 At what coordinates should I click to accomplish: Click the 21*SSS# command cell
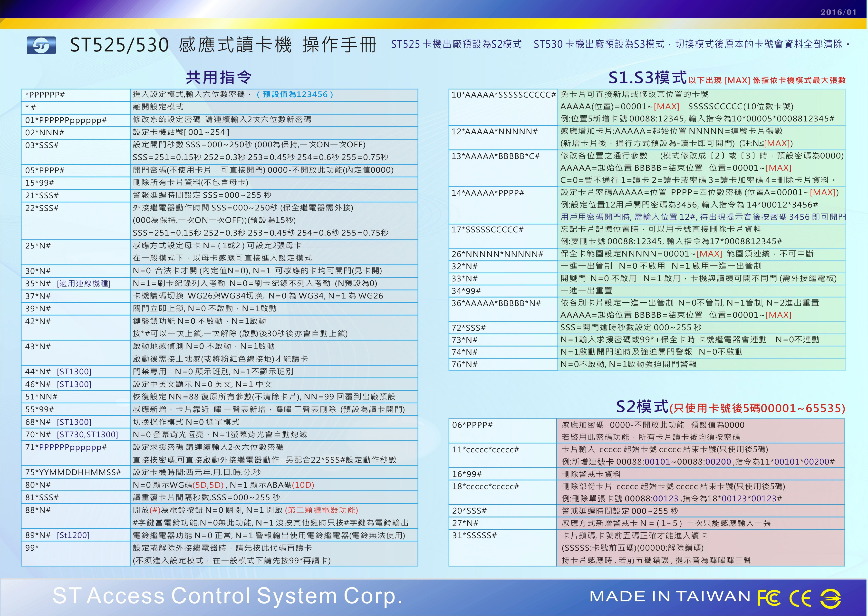click(x=76, y=195)
